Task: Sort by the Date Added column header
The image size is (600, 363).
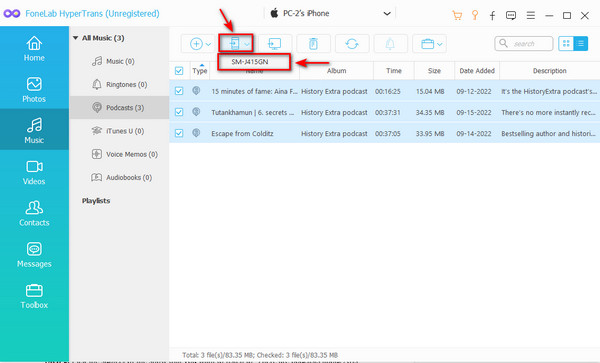Action: [x=477, y=71]
